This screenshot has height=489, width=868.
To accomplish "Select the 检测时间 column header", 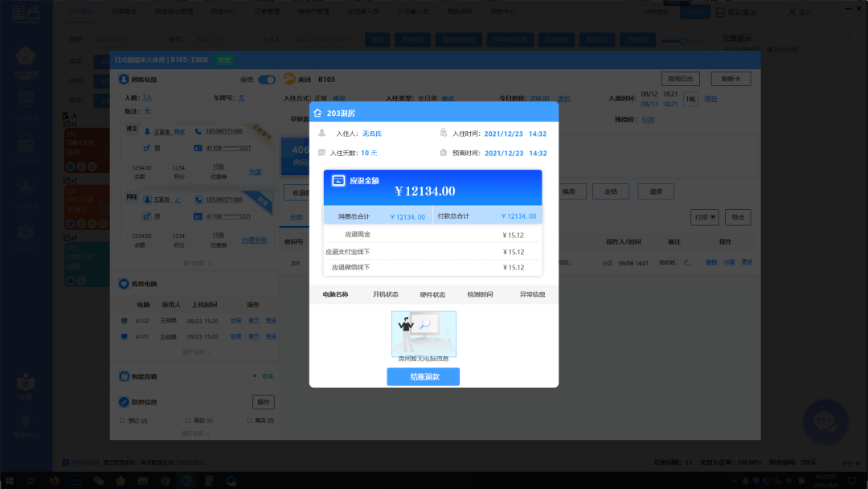I will click(480, 294).
